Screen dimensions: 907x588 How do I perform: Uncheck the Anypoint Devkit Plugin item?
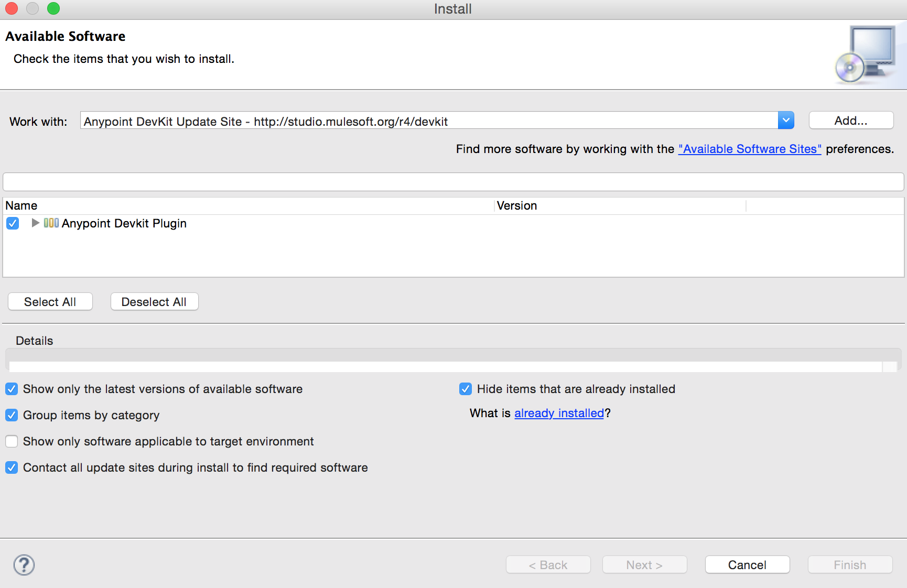(13, 223)
